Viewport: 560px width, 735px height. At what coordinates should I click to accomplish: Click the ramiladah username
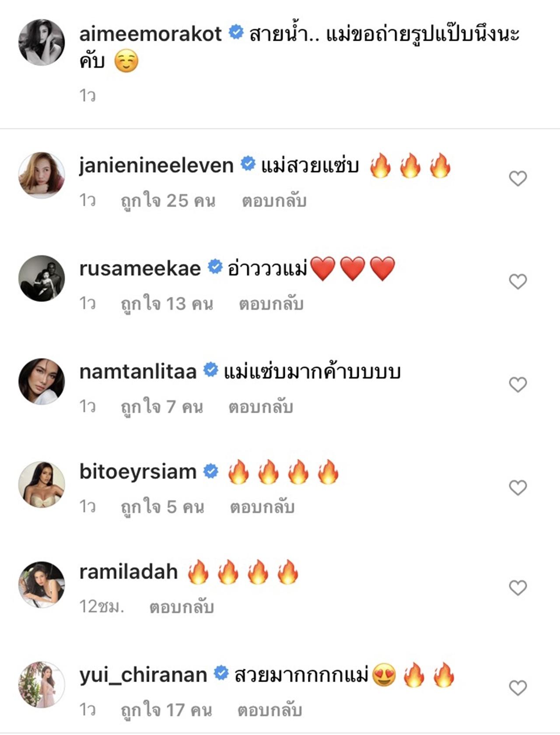point(128,572)
